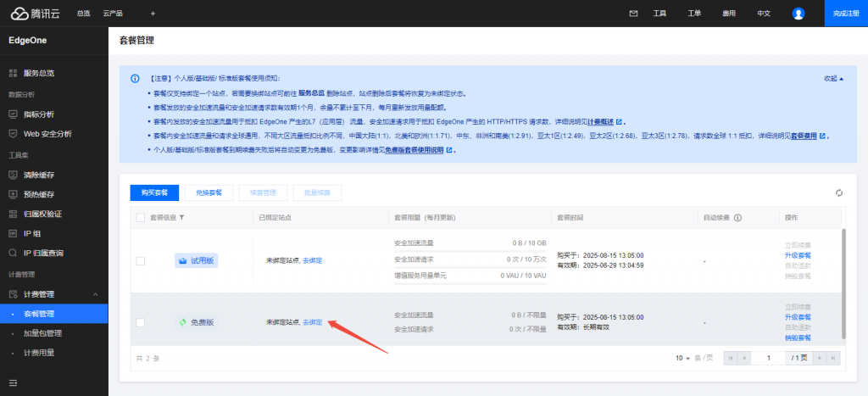Open 工具 in top navigation
Image resolution: width=868 pixels, height=396 pixels.
pyautogui.click(x=659, y=14)
